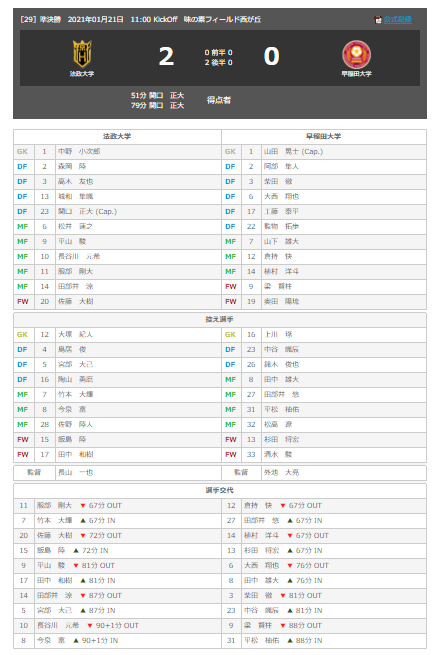Screen dimensions: 440x655
Task: Click the 早稲田大学 team name under the emblem
Action: 356,74
